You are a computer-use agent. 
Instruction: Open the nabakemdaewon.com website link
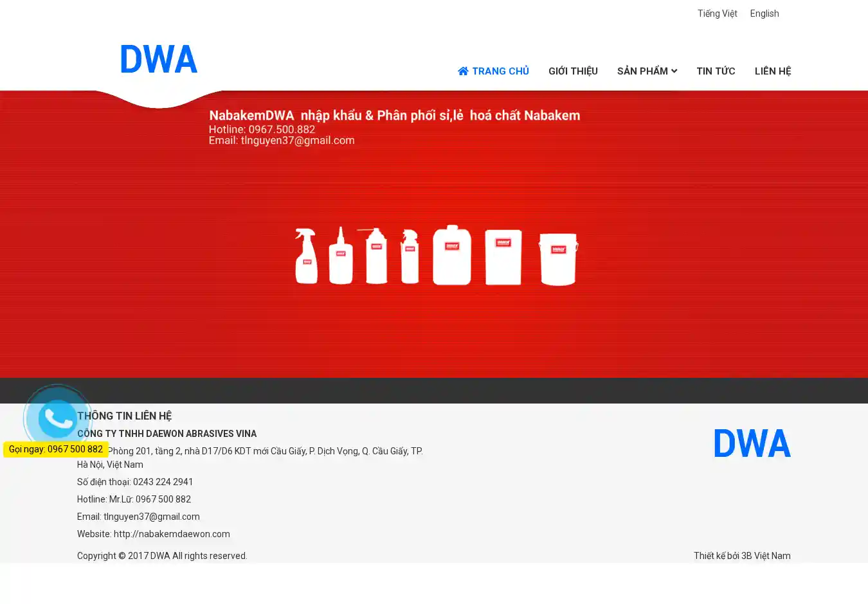pyautogui.click(x=172, y=534)
